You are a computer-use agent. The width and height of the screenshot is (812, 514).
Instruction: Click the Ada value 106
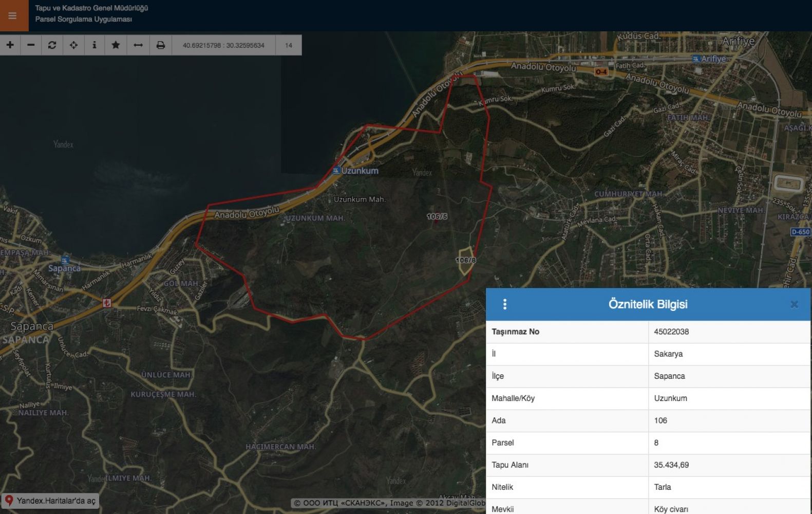tap(660, 420)
